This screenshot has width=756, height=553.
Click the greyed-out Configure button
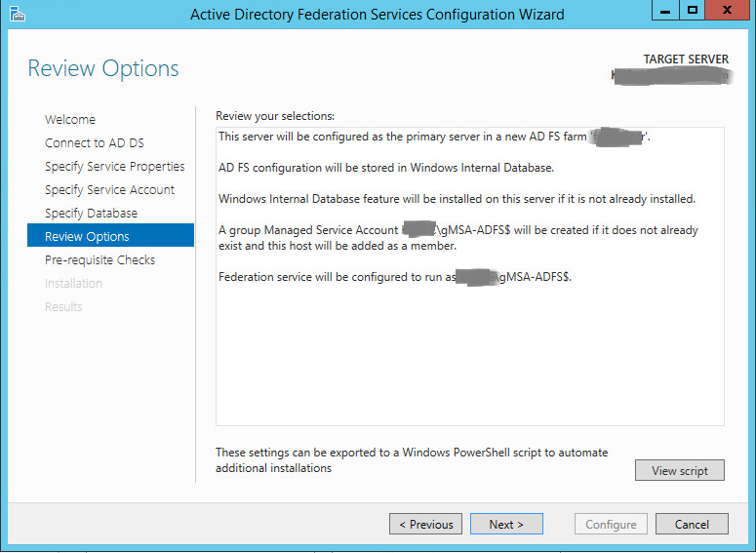tap(611, 524)
